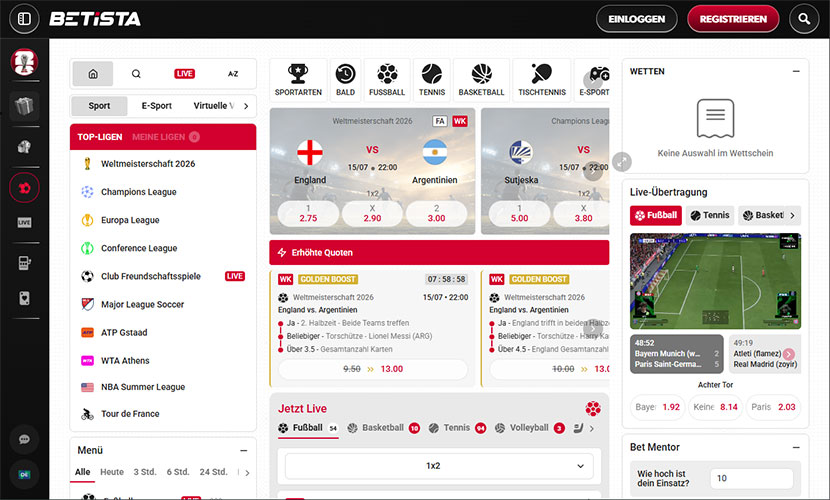Show more tabs after Virtuelle with arrow

coord(246,106)
